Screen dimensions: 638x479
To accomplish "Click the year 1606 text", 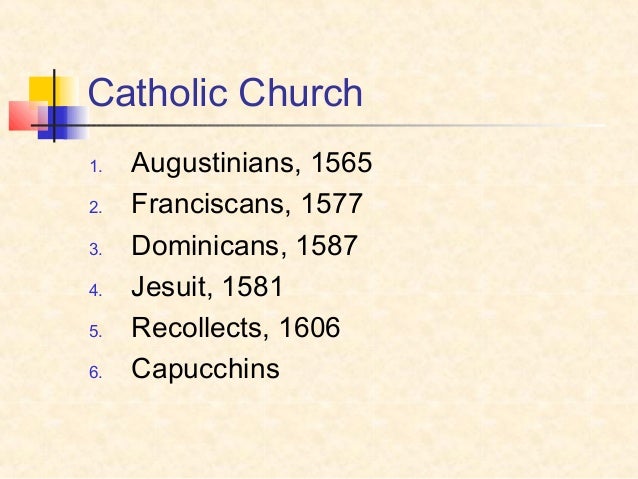I will click(310, 327).
